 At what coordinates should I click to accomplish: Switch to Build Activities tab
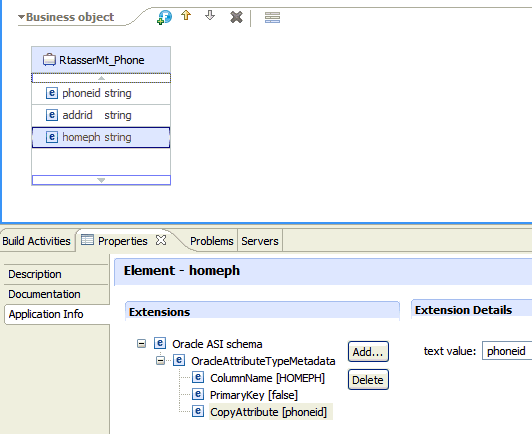(36, 241)
